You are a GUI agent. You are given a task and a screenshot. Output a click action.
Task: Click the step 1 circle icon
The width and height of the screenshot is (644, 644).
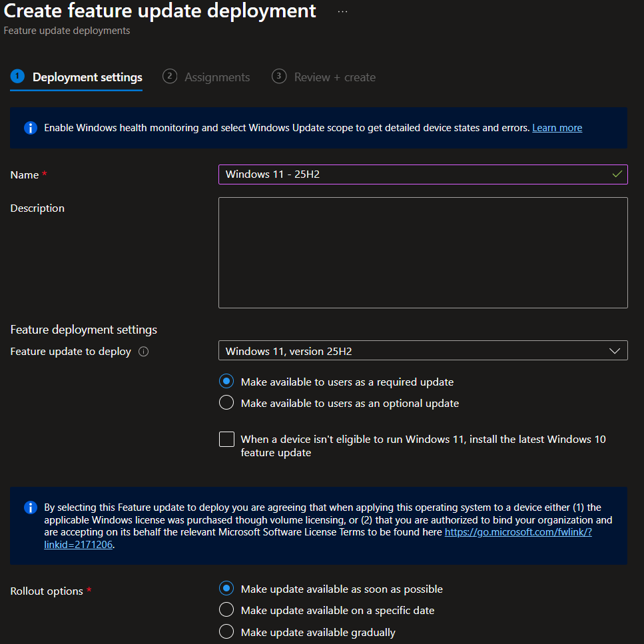(x=17, y=76)
